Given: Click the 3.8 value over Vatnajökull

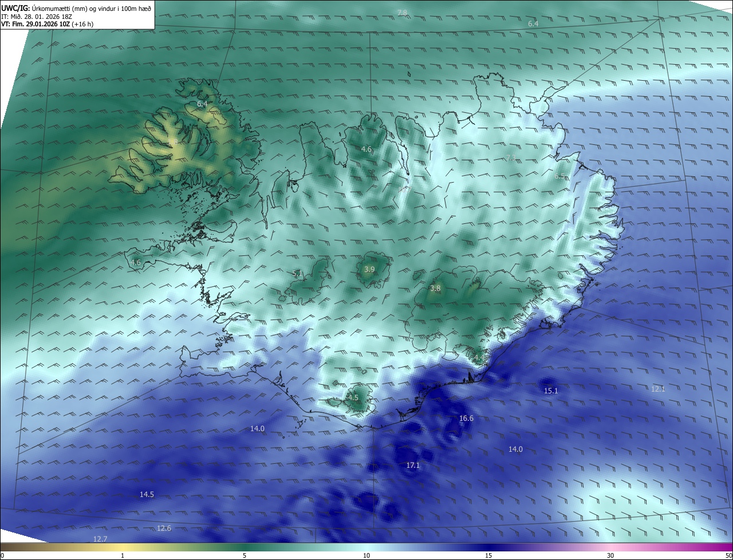Looking at the screenshot, I should tap(435, 289).
